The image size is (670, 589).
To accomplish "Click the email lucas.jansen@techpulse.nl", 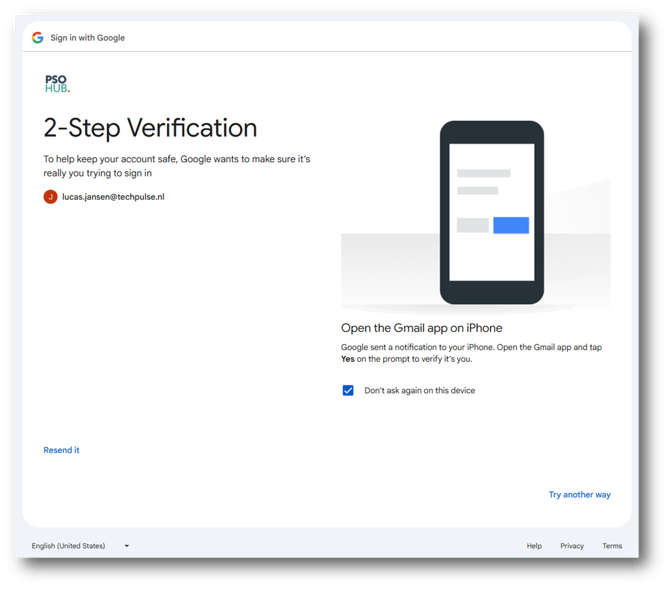I will (x=113, y=197).
